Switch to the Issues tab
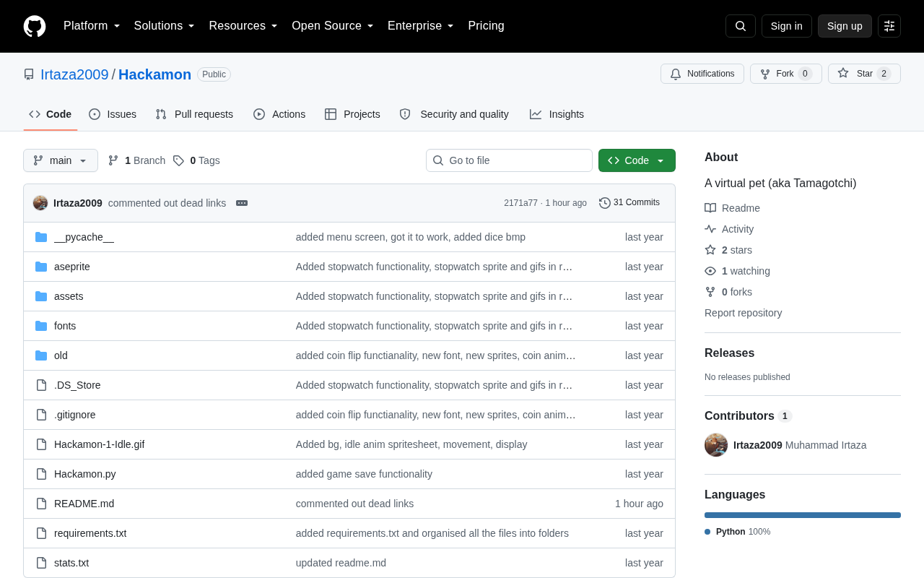The width and height of the screenshot is (924, 578). [x=113, y=114]
